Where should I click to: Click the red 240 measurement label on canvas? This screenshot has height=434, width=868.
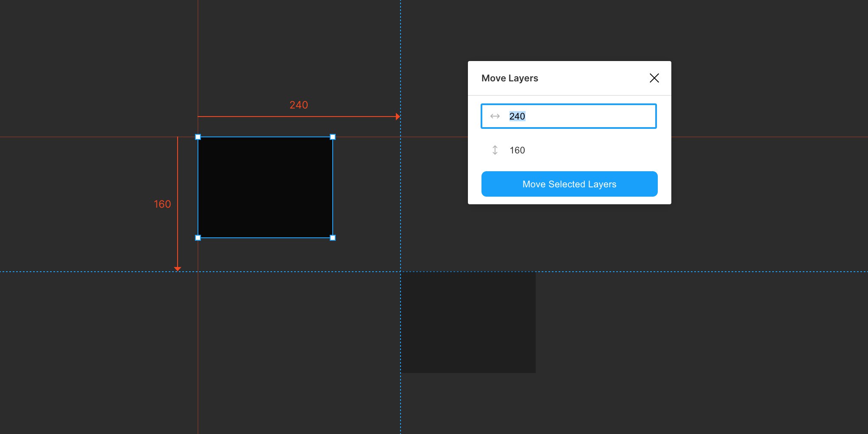tap(299, 105)
